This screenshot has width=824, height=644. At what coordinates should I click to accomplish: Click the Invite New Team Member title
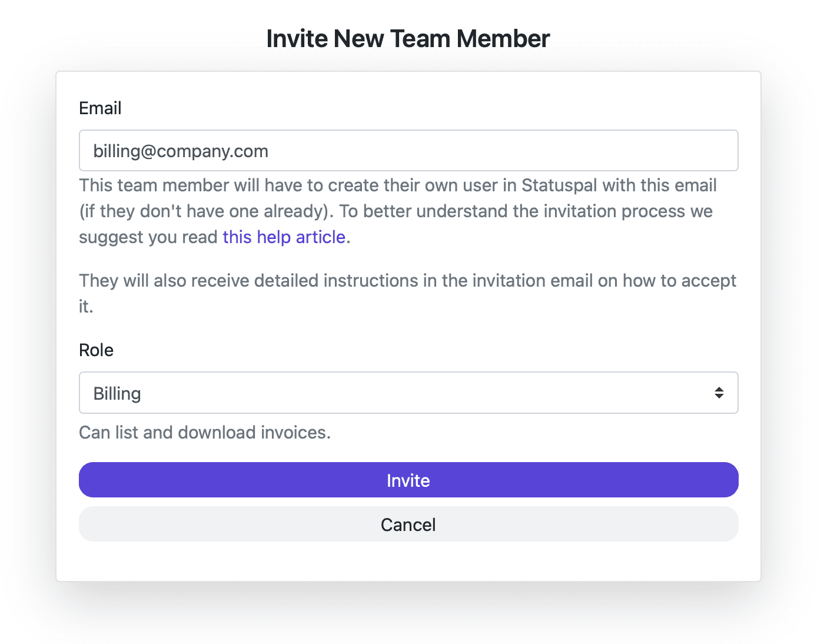click(408, 38)
